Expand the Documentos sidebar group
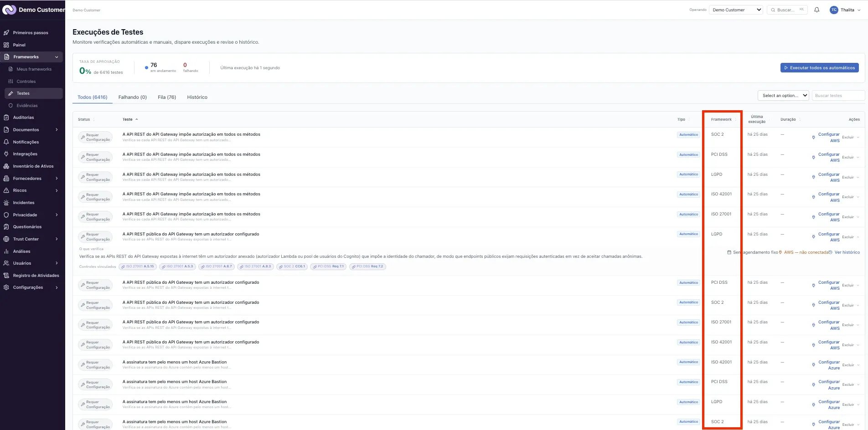868x430 pixels. pos(57,130)
